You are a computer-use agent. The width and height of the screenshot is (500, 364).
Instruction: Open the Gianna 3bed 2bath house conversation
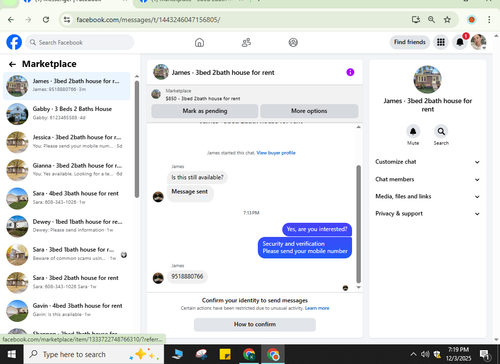(66, 170)
